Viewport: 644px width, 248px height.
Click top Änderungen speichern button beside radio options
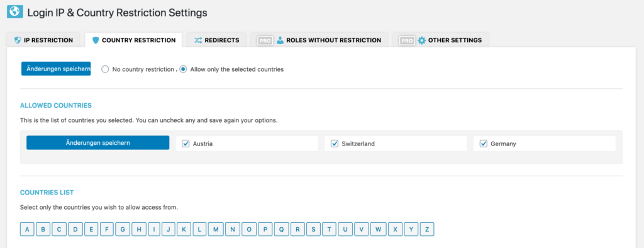tap(56, 69)
